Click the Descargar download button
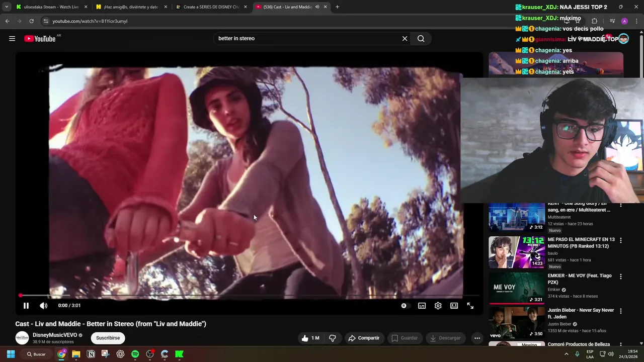Image resolution: width=644 pixels, height=362 pixels. click(445, 338)
